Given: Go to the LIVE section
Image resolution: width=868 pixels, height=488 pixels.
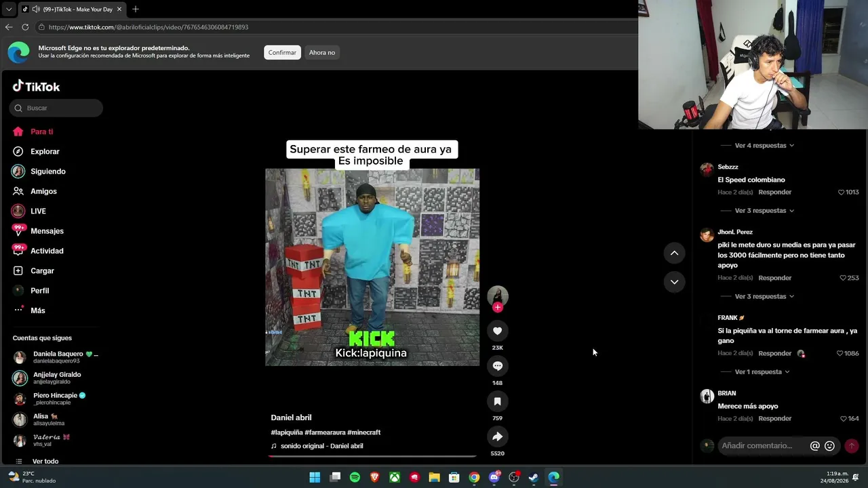Looking at the screenshot, I should tap(29, 211).
